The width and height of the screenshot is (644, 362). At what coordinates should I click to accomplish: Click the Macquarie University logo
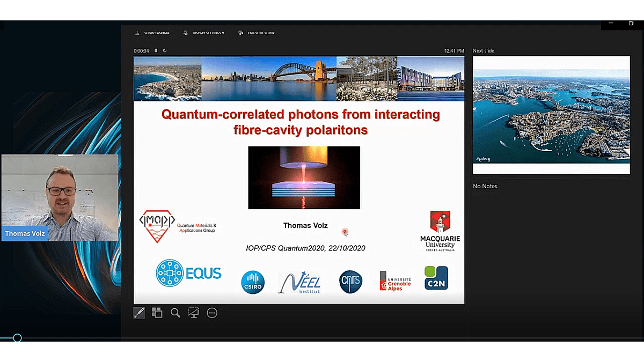pyautogui.click(x=440, y=231)
